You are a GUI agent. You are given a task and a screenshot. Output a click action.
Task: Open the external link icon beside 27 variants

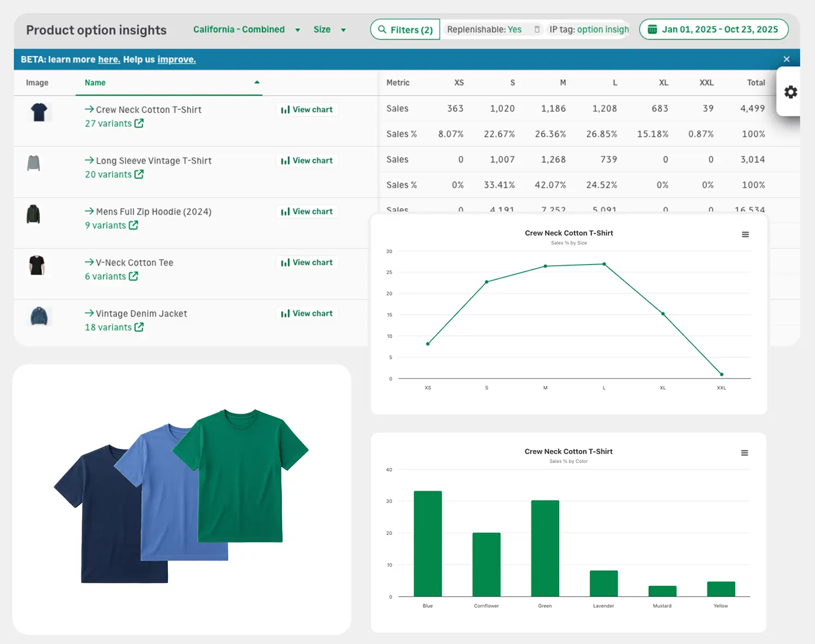click(139, 123)
